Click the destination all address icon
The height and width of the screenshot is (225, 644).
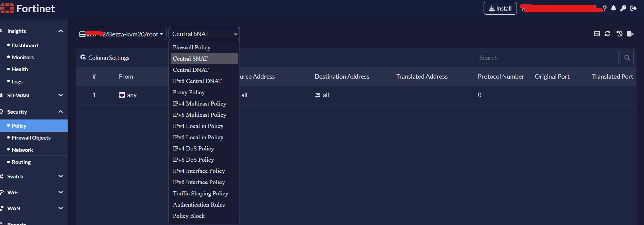[317, 95]
